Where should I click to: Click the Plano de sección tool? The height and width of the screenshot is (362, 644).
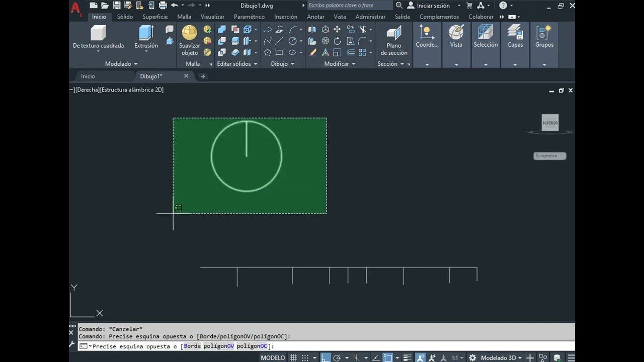[394, 40]
